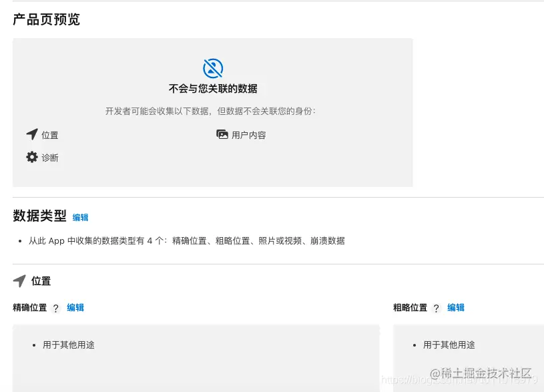Click the crossed-out person privacy icon
Screen dimensions: 544x392
[x=213, y=68]
